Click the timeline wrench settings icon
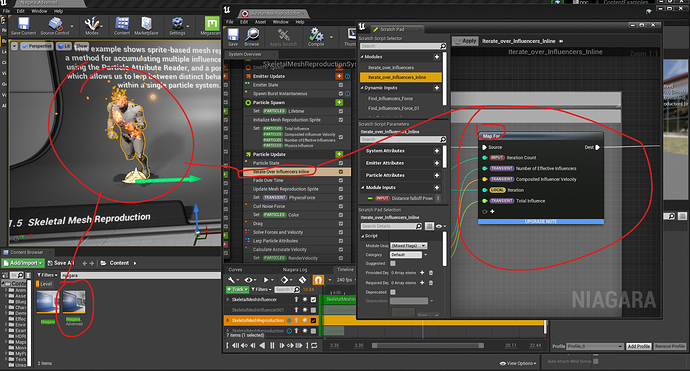The height and width of the screenshot is (371, 690). [x=231, y=280]
